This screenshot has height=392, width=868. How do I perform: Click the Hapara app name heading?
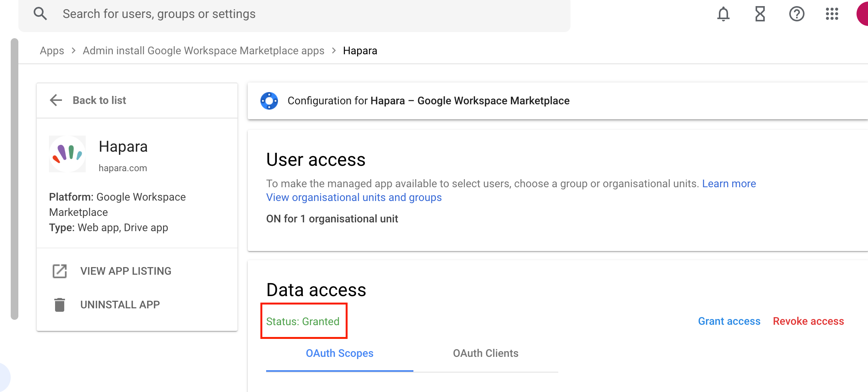click(123, 147)
